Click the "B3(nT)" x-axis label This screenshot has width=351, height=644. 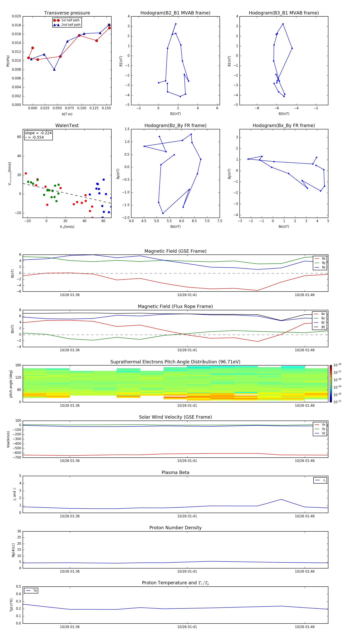(x=284, y=114)
